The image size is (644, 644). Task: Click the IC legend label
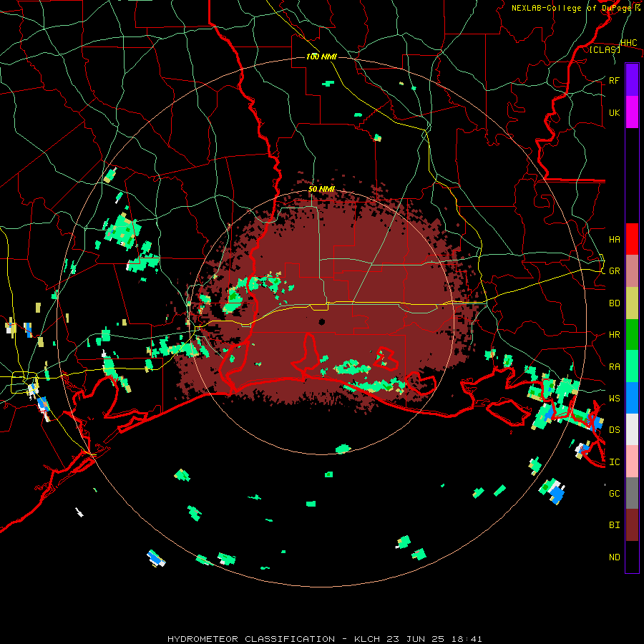[615, 462]
